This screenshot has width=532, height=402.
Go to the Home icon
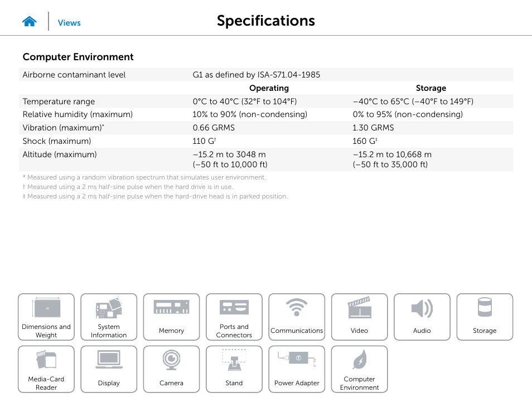[x=30, y=22]
